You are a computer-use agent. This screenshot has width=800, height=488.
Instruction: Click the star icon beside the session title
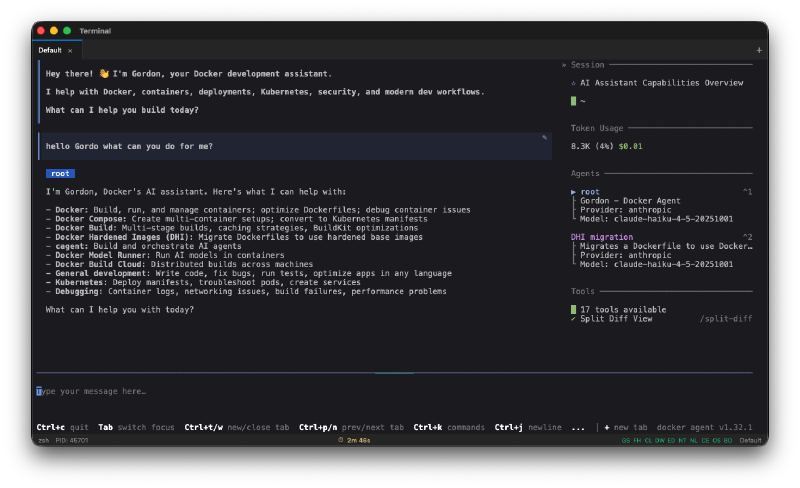click(573, 83)
